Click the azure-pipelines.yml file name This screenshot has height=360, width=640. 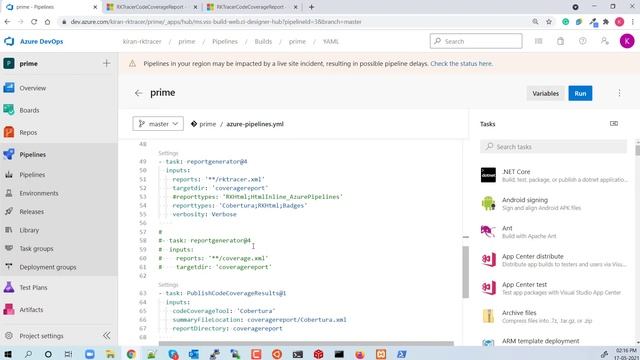255,124
